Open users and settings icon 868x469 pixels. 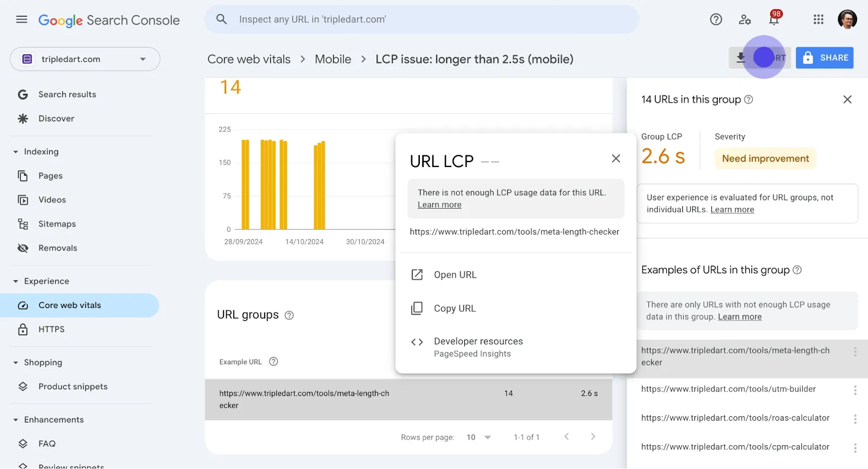point(745,20)
